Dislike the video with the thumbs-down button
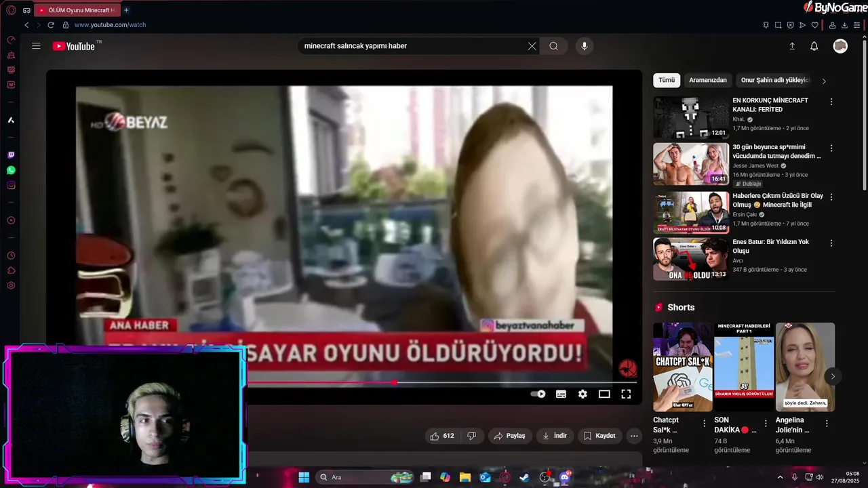The width and height of the screenshot is (868, 488). [471, 436]
